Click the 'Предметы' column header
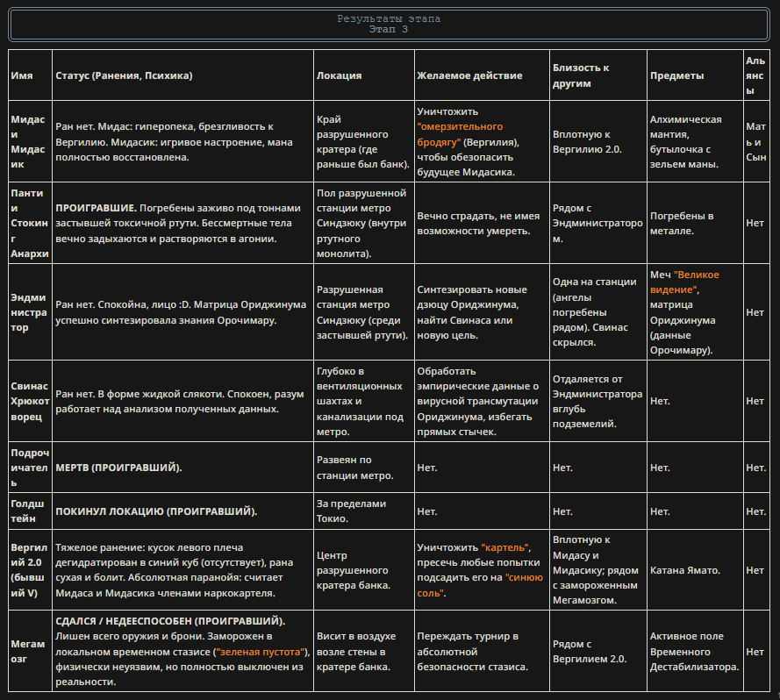 point(696,75)
